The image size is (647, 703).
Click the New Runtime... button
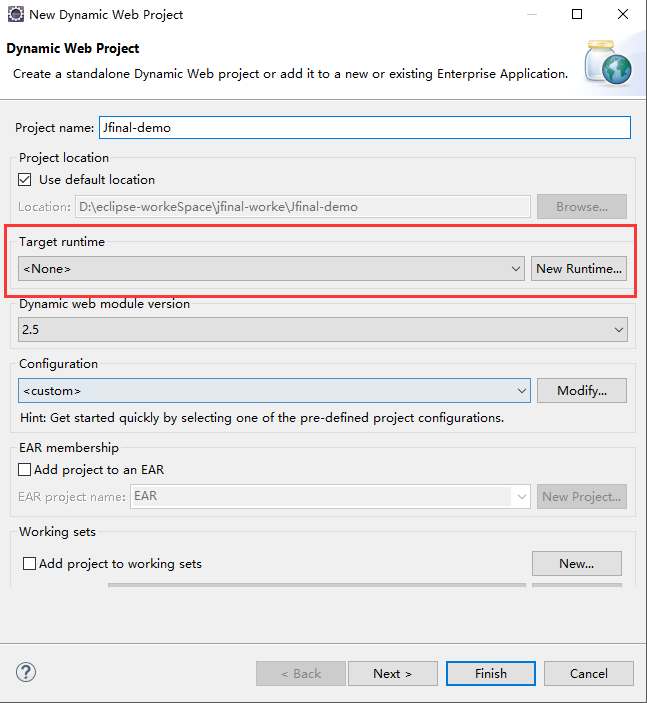579,268
